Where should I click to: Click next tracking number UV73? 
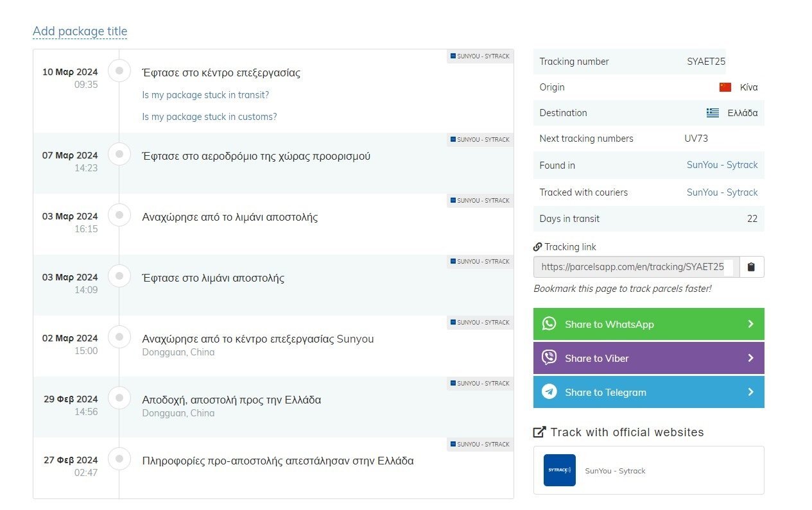[696, 139]
